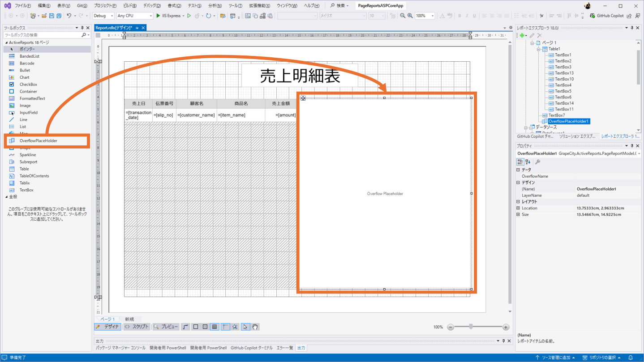This screenshot has width=644, height=362.
Task: Toggle the selection pointer mode button
Action: (x=245, y=327)
